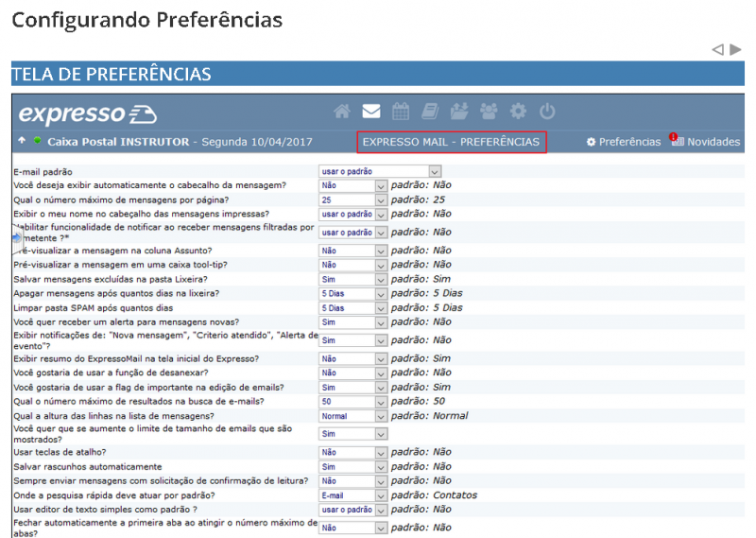Open Preferências link with gear
This screenshot has width=756, height=538.
[624, 142]
